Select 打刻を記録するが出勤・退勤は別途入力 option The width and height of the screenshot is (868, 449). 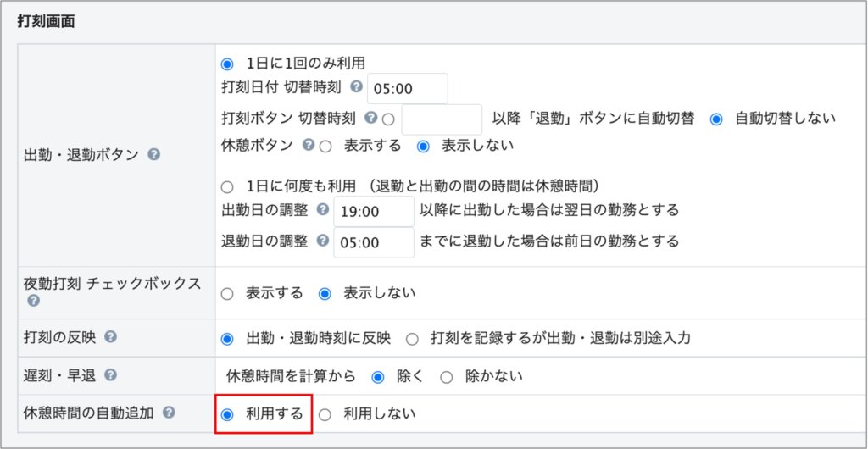(412, 339)
